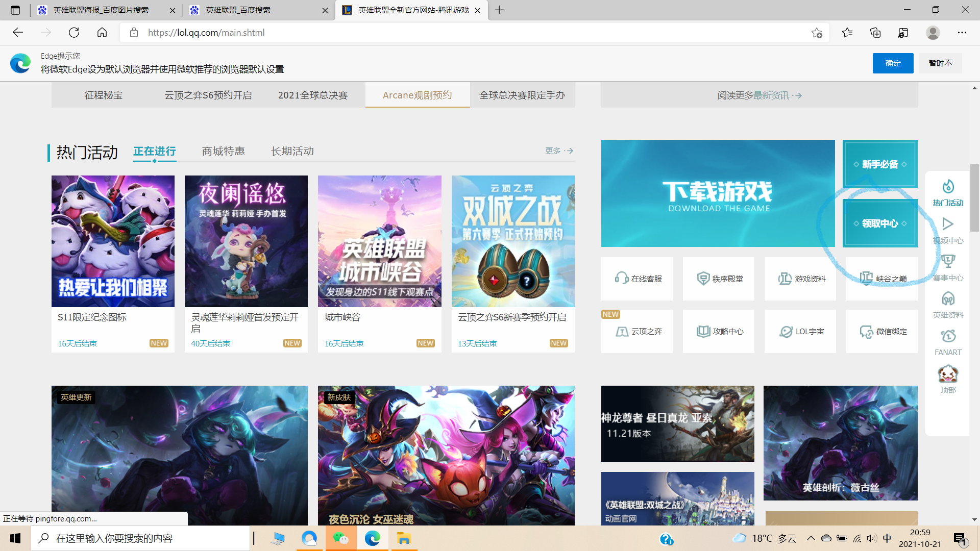Open 阅读更多最新资讯 arrow link
Screen dimensions: 980x551
click(759, 95)
